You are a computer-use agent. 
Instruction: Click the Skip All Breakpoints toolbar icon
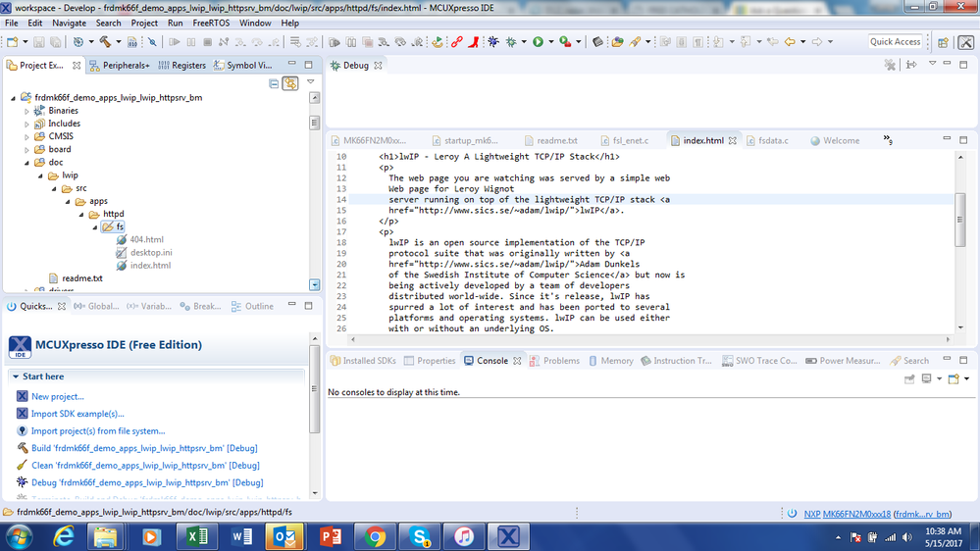click(x=152, y=42)
